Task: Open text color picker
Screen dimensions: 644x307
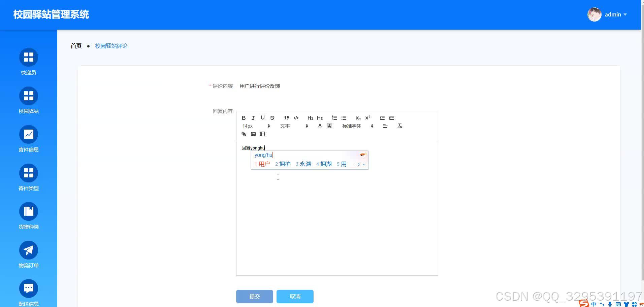Action: 320,126
